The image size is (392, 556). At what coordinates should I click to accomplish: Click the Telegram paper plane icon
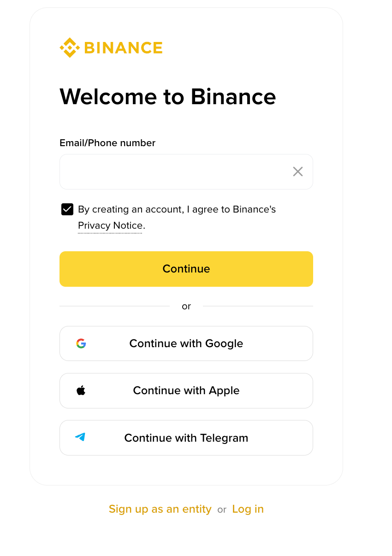point(80,437)
